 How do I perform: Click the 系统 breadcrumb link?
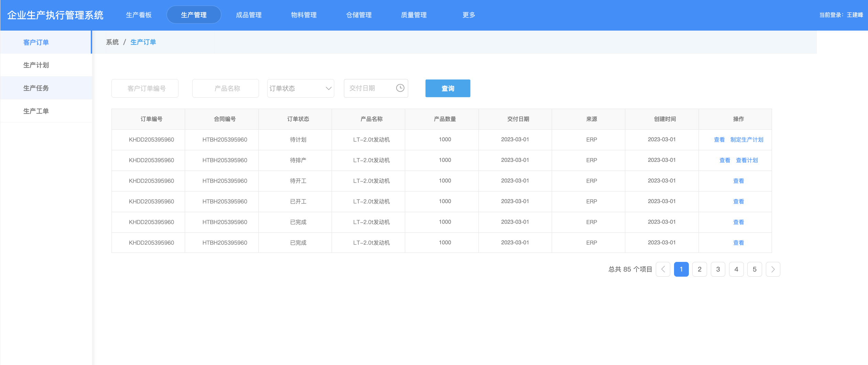coord(112,42)
